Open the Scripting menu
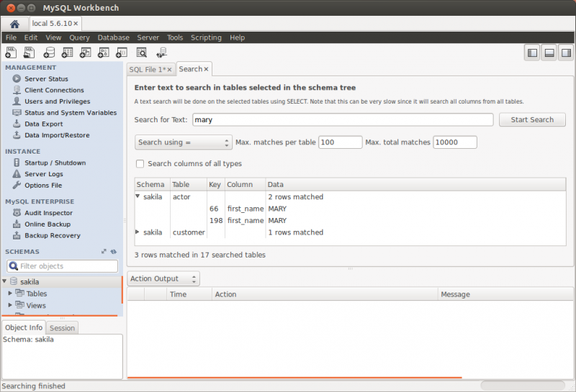The image size is (576, 392). [206, 38]
